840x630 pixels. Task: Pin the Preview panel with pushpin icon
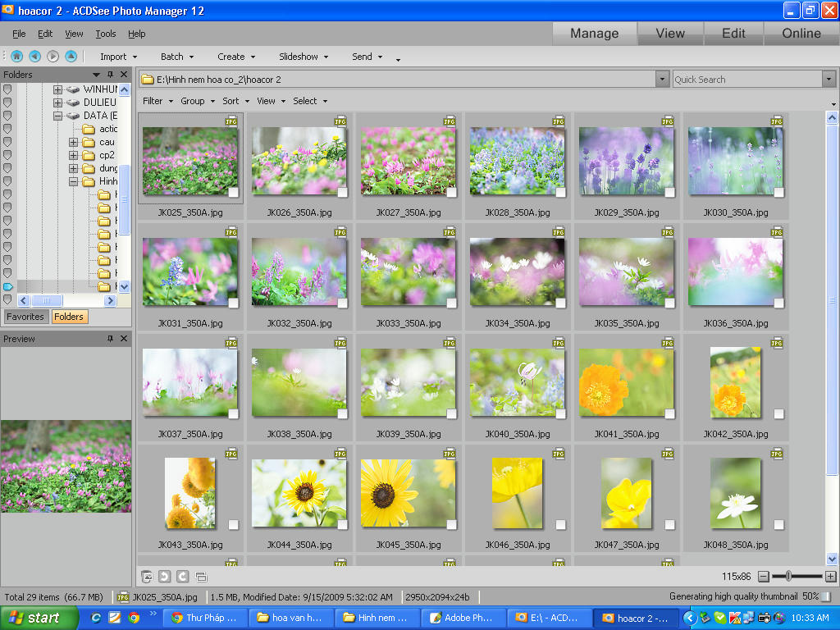tap(111, 339)
